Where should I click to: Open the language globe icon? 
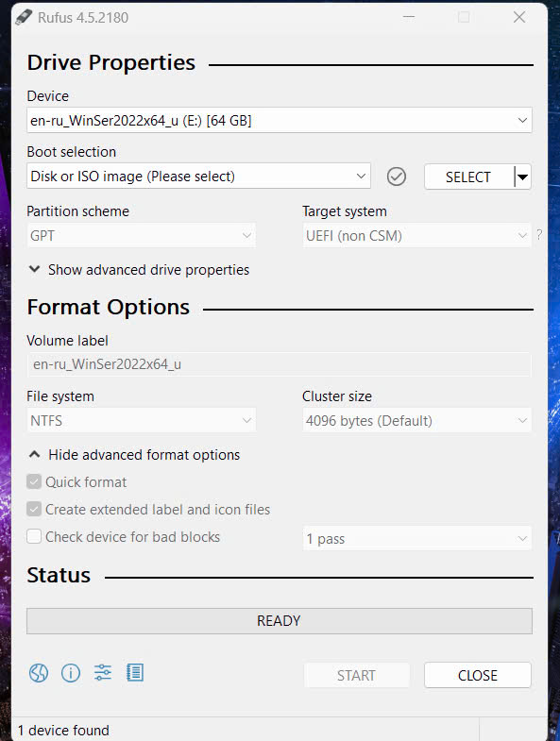(x=39, y=672)
